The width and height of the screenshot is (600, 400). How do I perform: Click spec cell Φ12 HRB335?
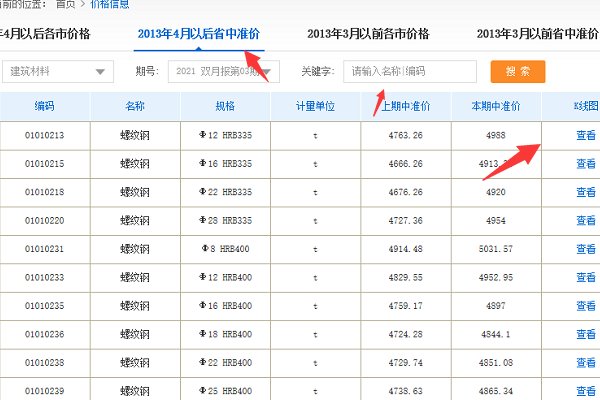point(225,135)
